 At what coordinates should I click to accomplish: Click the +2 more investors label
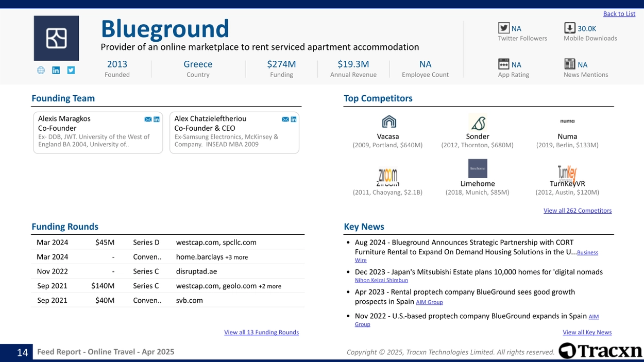pos(270,286)
